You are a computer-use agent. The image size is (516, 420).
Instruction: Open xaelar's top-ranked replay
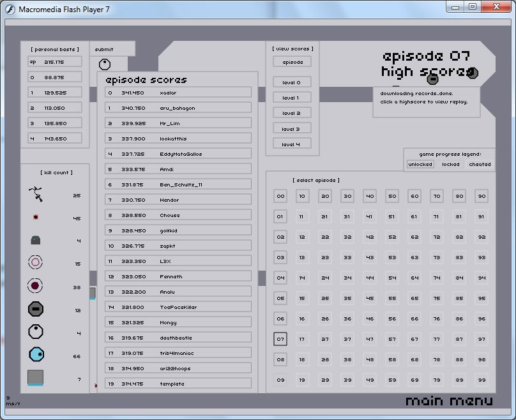[x=178, y=93]
